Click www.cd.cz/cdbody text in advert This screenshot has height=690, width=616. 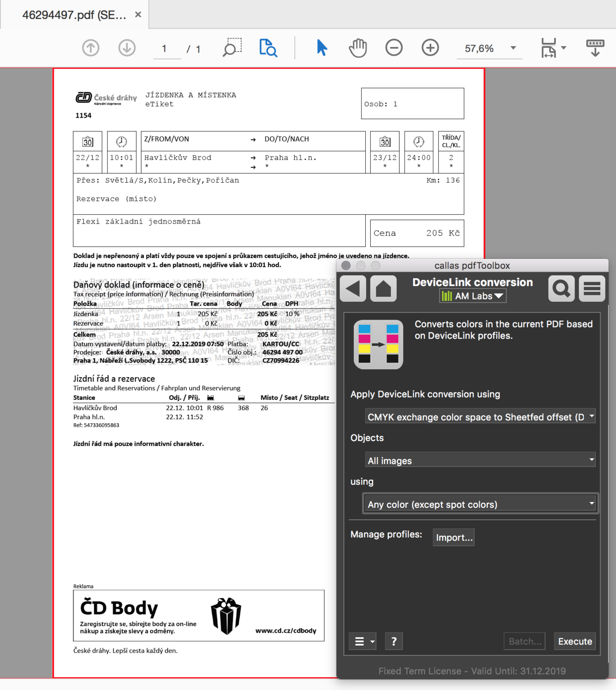pos(286,631)
